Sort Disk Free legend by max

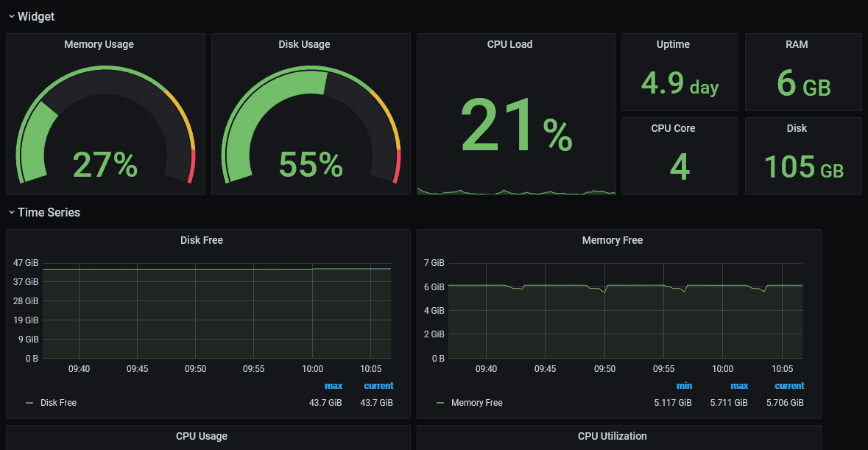[x=334, y=386]
